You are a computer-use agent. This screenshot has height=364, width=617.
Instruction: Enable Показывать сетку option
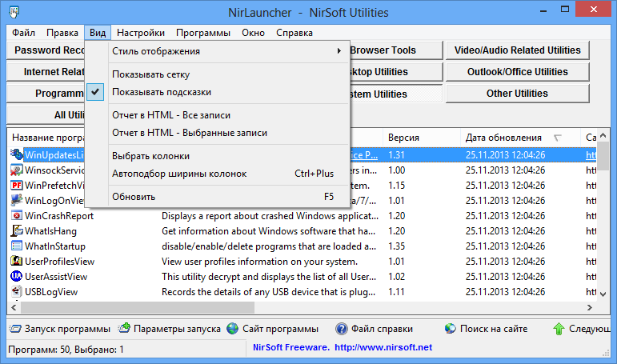coord(217,74)
